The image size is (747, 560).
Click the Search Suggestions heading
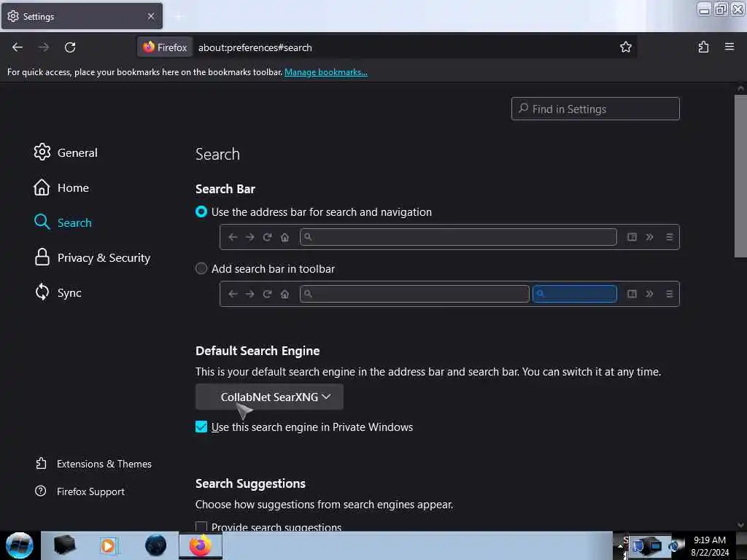251,483
